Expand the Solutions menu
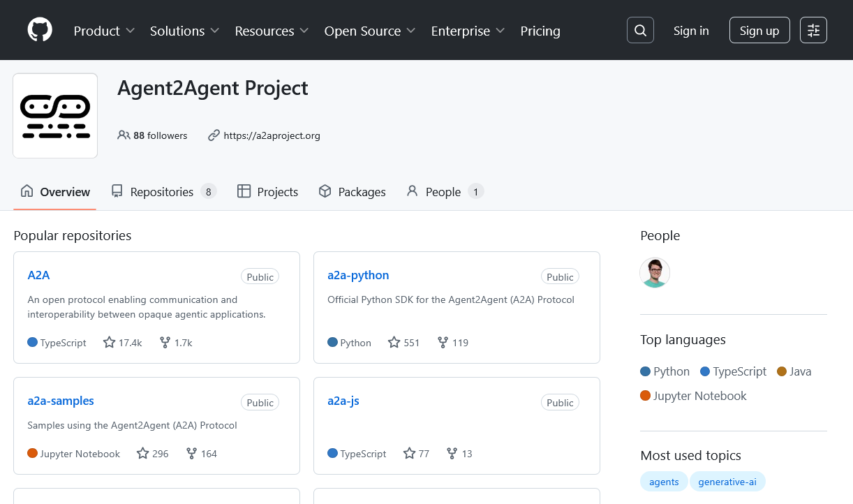 [184, 31]
